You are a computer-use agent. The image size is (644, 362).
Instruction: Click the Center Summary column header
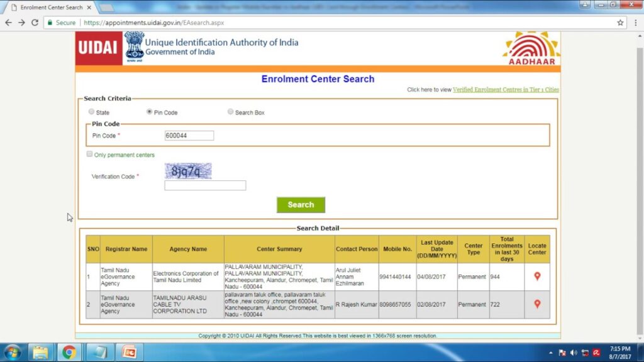(279, 249)
